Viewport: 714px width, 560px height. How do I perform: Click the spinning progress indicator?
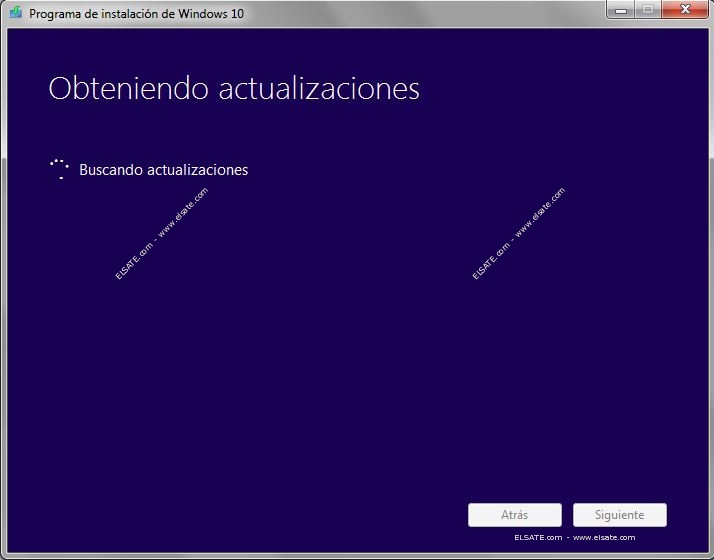pos(59,169)
